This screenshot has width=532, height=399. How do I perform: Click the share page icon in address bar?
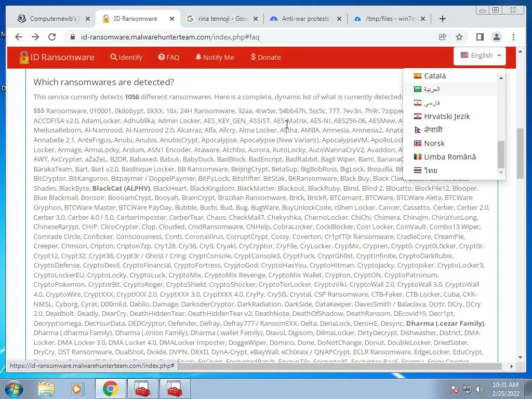(443, 37)
